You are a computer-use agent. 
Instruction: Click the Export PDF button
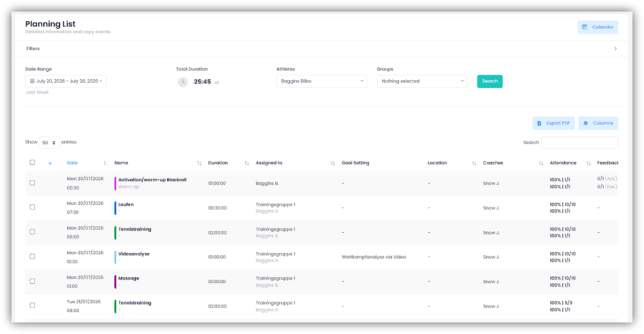(553, 123)
